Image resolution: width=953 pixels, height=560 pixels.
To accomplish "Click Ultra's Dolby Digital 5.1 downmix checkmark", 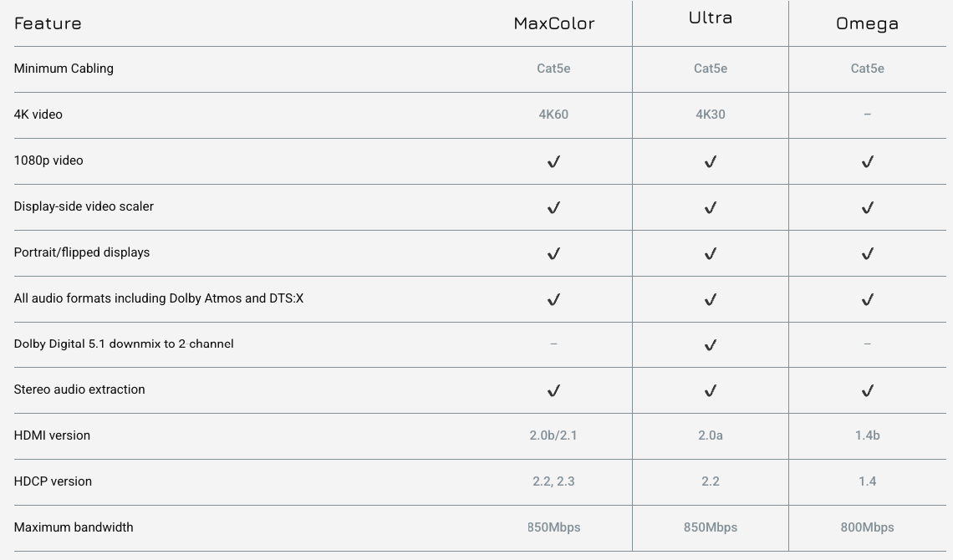I will tap(711, 345).
